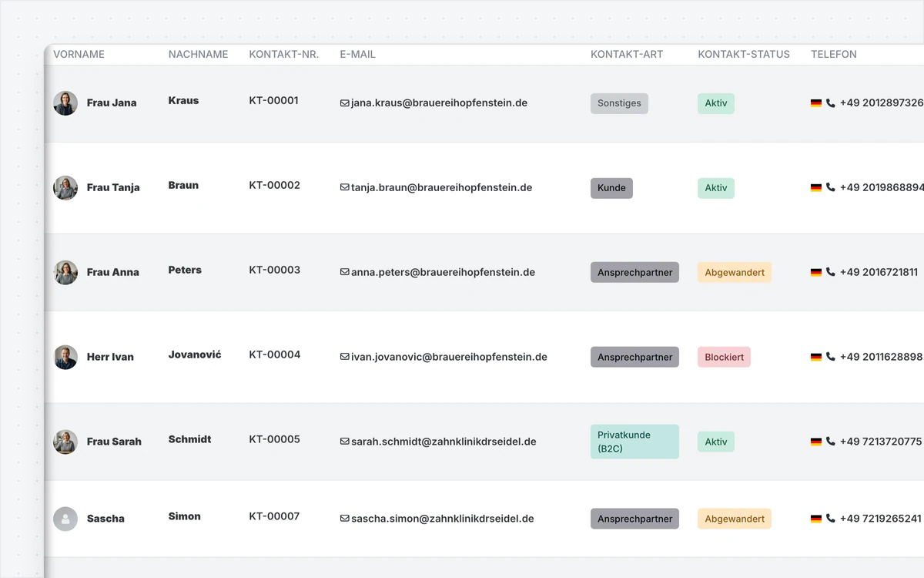Click the phone icon in Ivan Jovanović's row
This screenshot has width=924, height=578.
(830, 358)
